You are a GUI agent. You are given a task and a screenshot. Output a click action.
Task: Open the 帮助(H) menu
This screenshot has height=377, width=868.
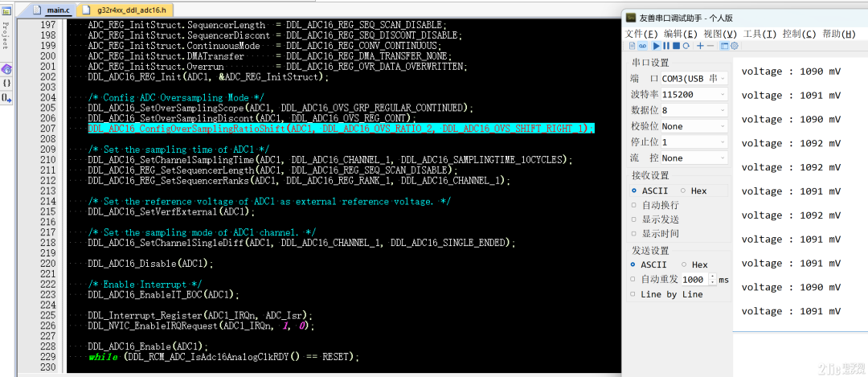(x=839, y=34)
